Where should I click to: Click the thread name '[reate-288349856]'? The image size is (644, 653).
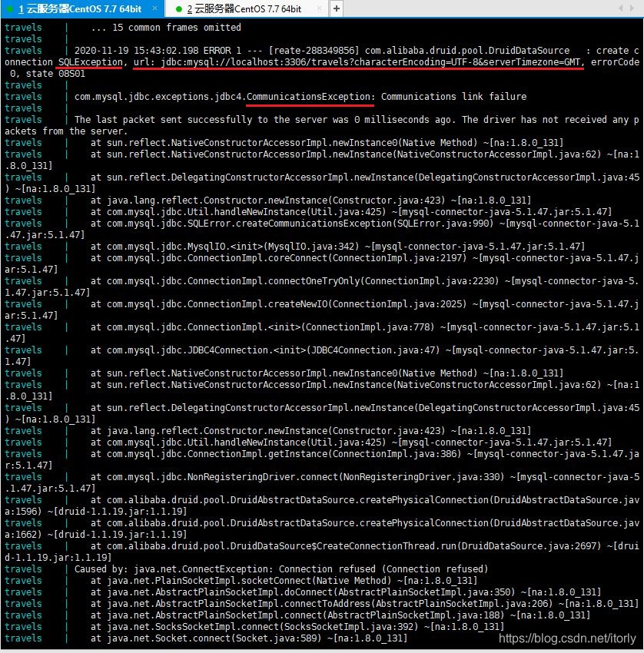[x=314, y=51]
